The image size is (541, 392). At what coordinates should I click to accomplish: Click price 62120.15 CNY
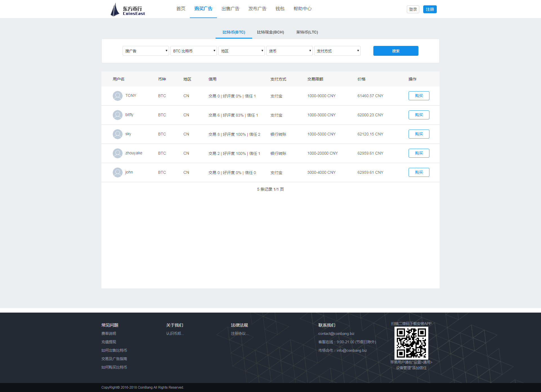[370, 134]
